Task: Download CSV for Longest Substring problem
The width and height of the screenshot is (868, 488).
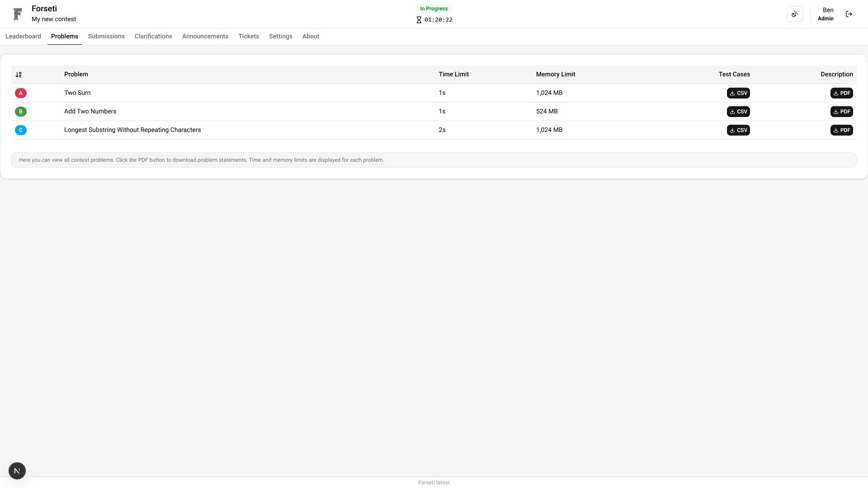Action: click(738, 130)
